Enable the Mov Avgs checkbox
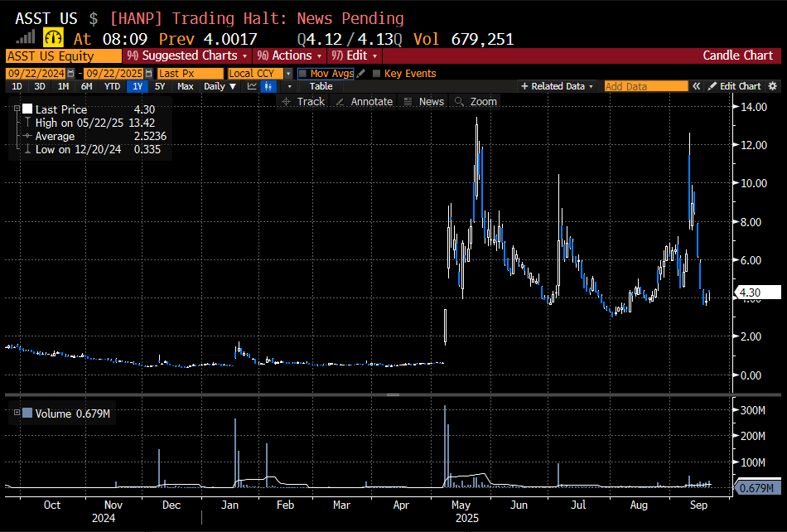The height and width of the screenshot is (532, 787). pyautogui.click(x=302, y=74)
